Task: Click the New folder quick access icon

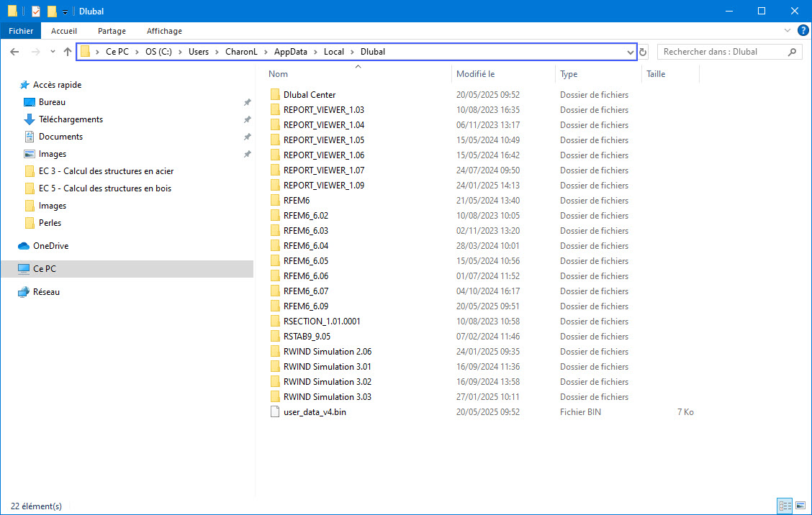Action: [x=52, y=11]
